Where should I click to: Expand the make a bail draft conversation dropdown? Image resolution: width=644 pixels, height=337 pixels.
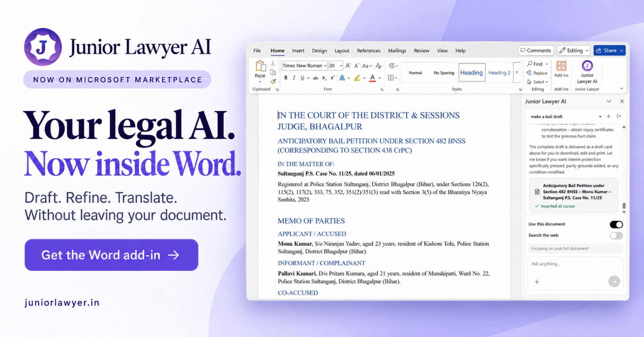coord(600,117)
